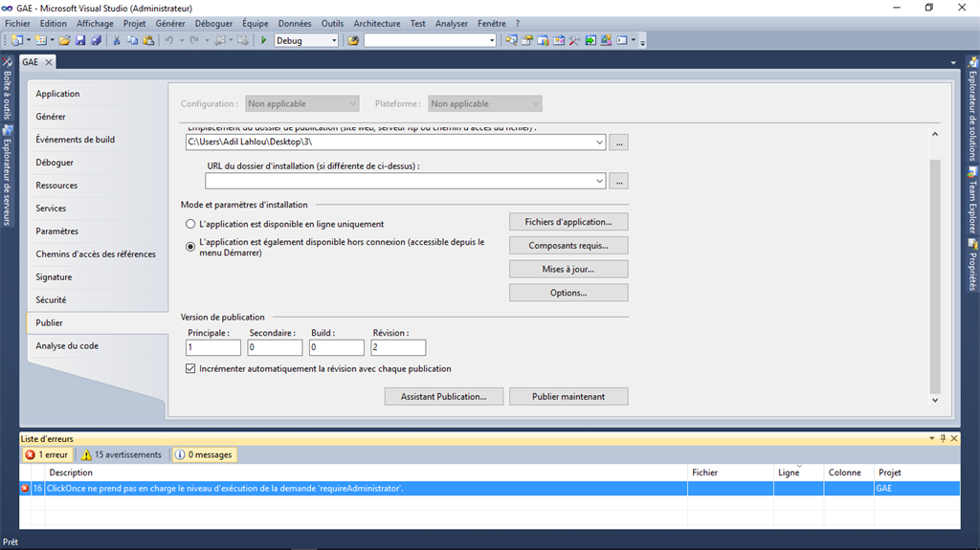Image resolution: width=980 pixels, height=550 pixels.
Task: Click the Cut scissors icon
Action: coord(116,40)
